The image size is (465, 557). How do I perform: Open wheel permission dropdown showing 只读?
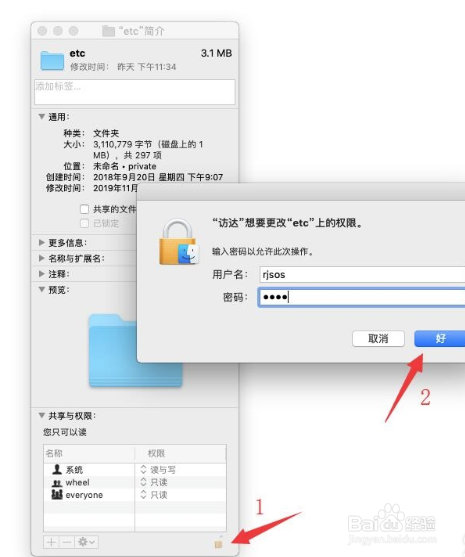coord(154,482)
